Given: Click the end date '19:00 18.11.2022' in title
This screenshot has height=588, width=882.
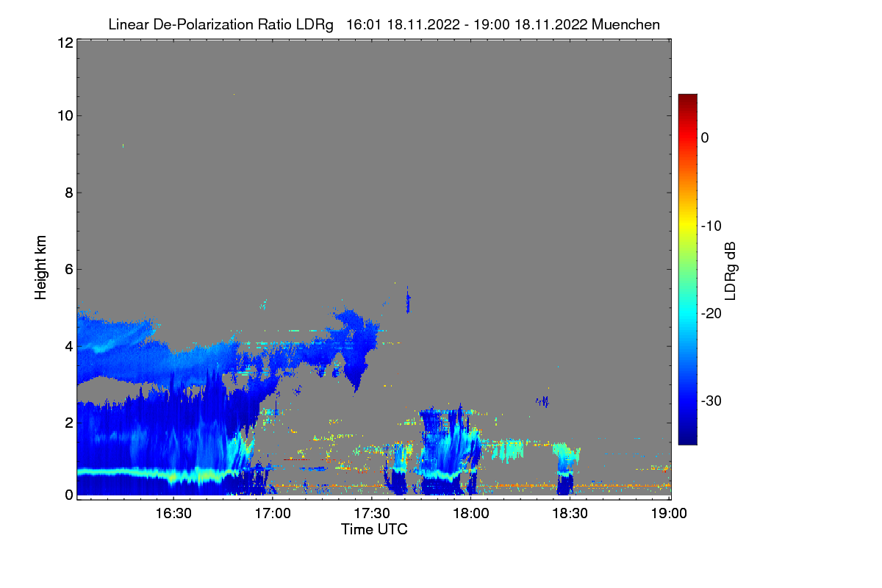Looking at the screenshot, I should point(531,24).
